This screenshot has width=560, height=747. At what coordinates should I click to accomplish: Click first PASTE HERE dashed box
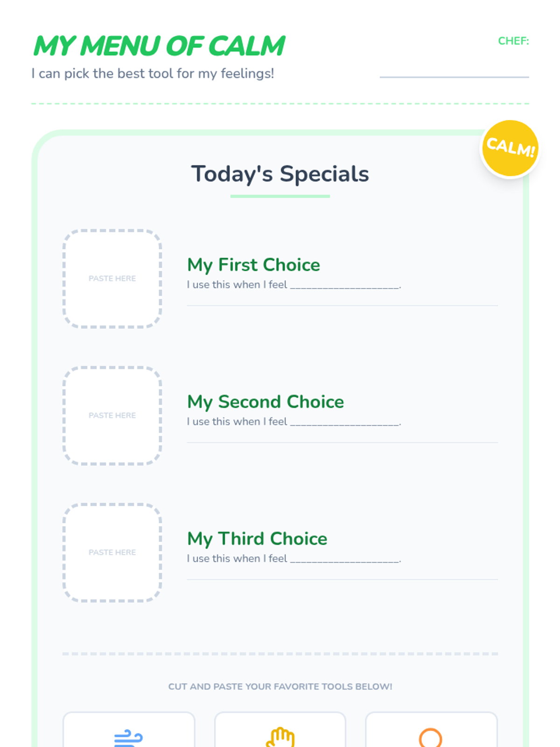(112, 279)
